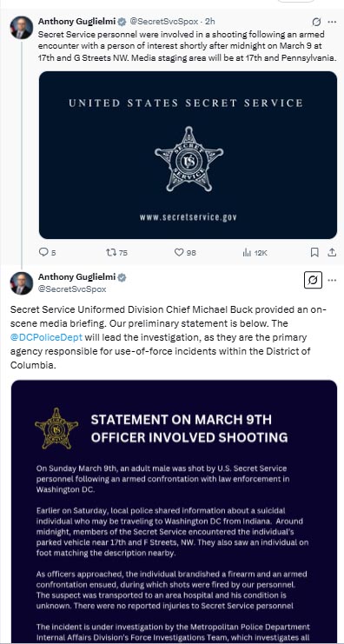
Task: Open the @SecretSvcSpox handle in top tweet
Action: 164,21
